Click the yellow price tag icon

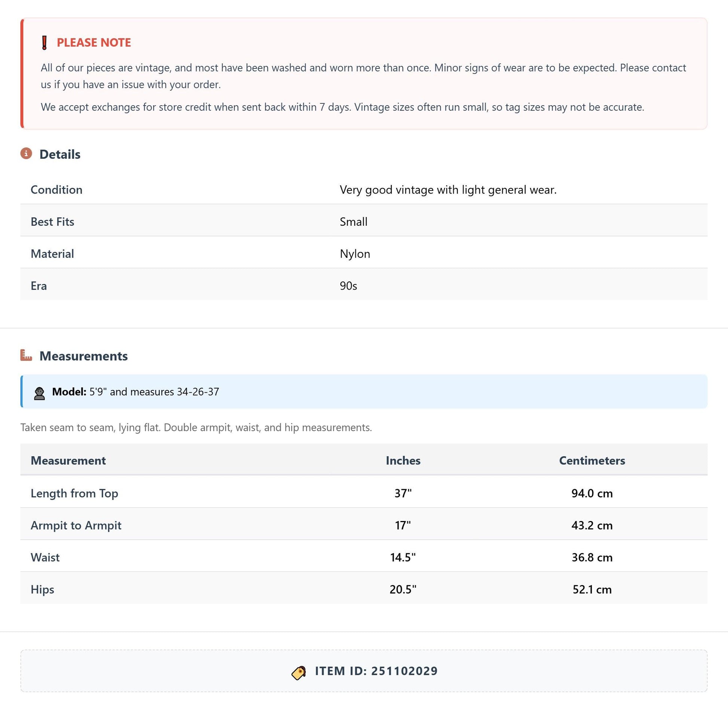click(x=299, y=673)
